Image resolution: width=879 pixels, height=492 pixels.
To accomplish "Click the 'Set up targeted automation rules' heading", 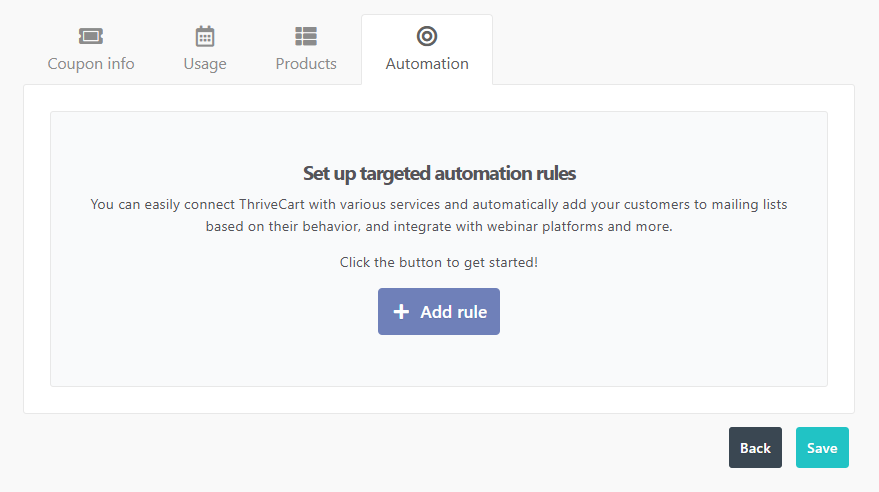I will 439,173.
